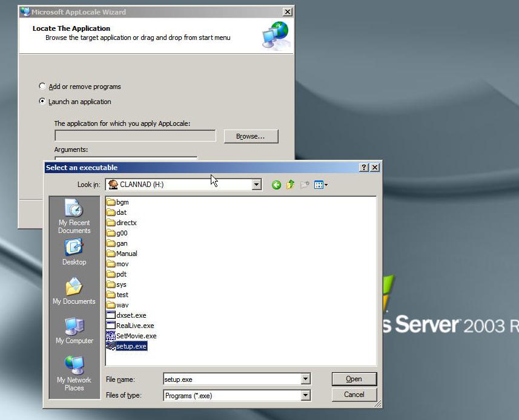Go back to last folder visited
The image size is (519, 420).
[276, 185]
